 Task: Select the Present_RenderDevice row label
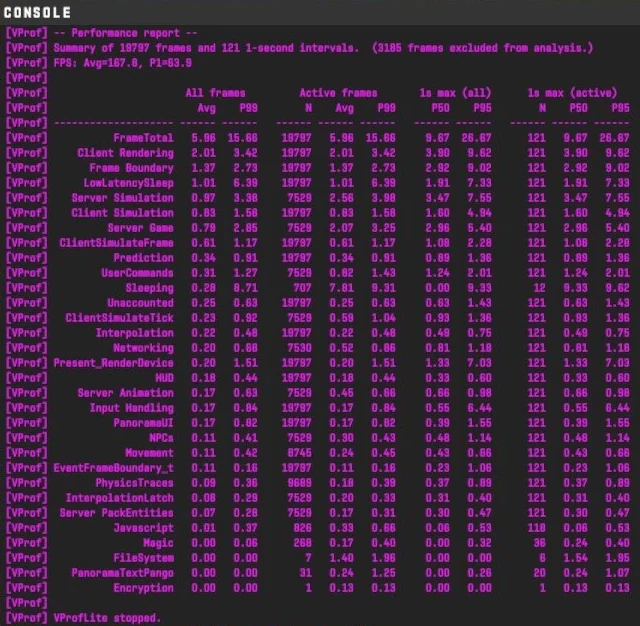tap(113, 363)
